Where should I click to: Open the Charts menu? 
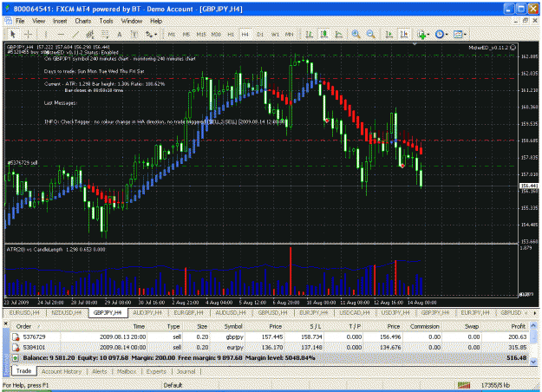83,21
